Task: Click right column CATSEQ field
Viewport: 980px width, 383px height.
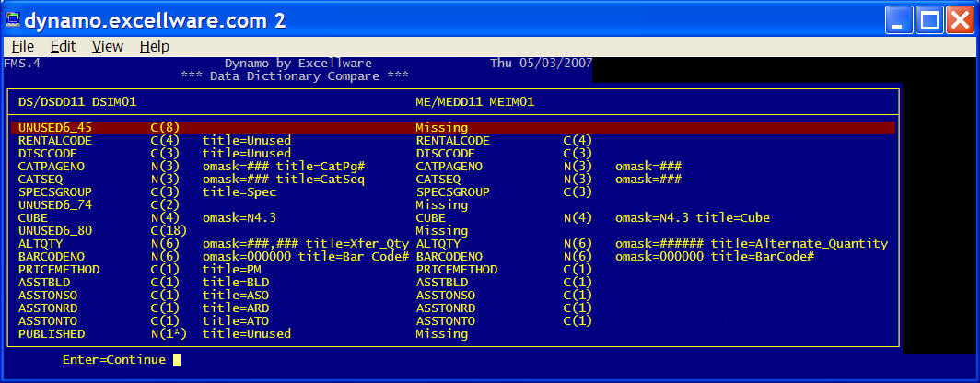Action: click(438, 180)
